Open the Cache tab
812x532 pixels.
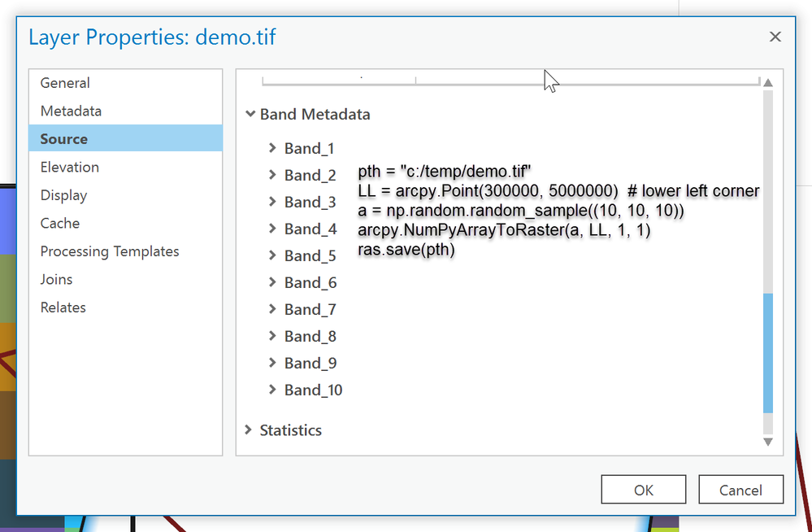point(60,223)
